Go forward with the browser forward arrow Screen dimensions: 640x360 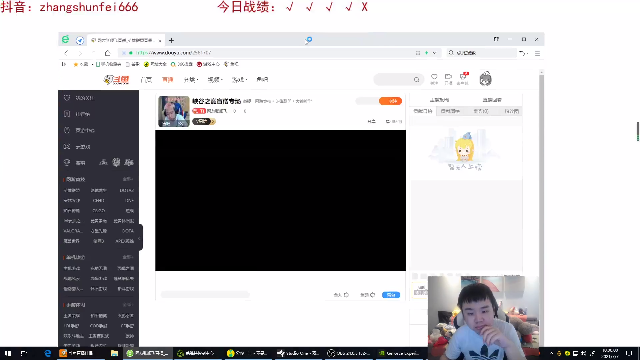pos(80,53)
